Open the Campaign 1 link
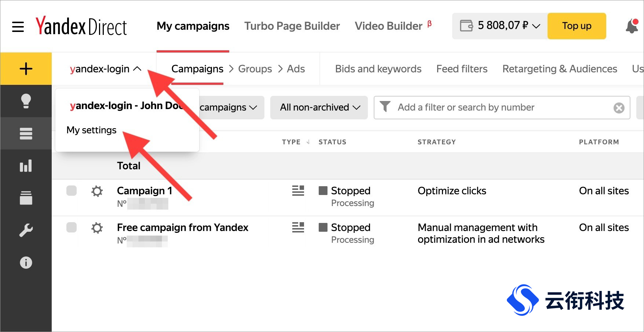 point(144,191)
